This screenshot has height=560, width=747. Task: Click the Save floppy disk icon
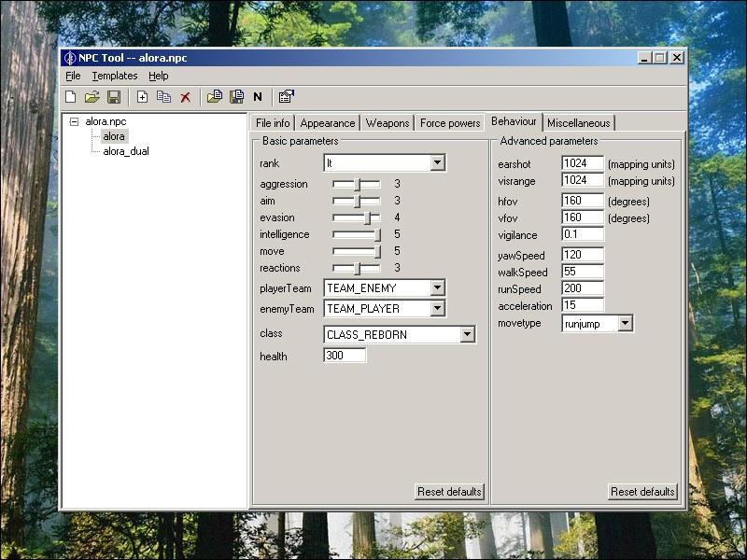(114, 97)
